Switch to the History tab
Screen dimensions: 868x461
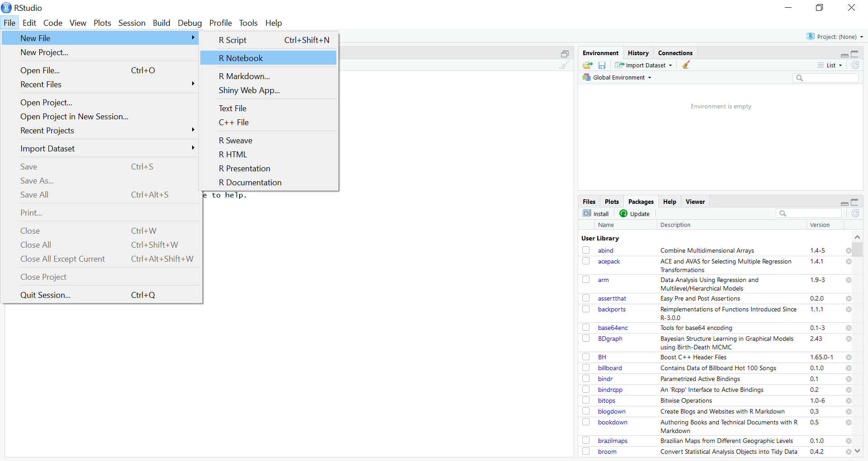coord(638,53)
